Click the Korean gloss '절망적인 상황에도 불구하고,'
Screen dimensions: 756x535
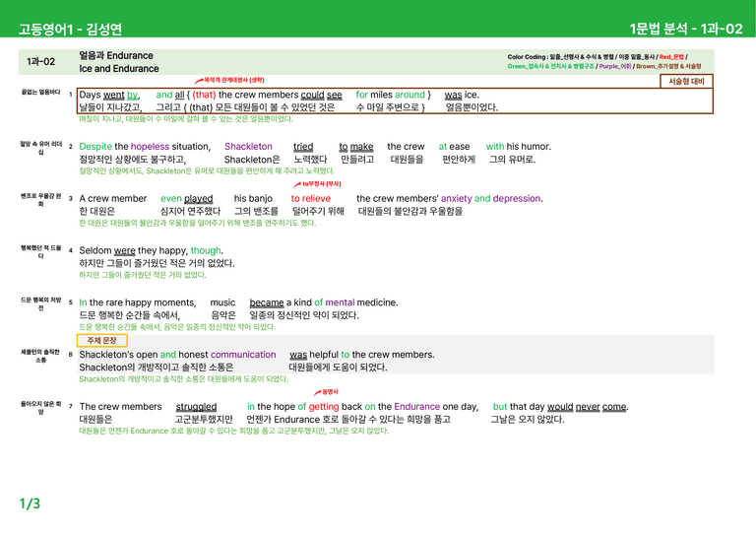point(133,160)
